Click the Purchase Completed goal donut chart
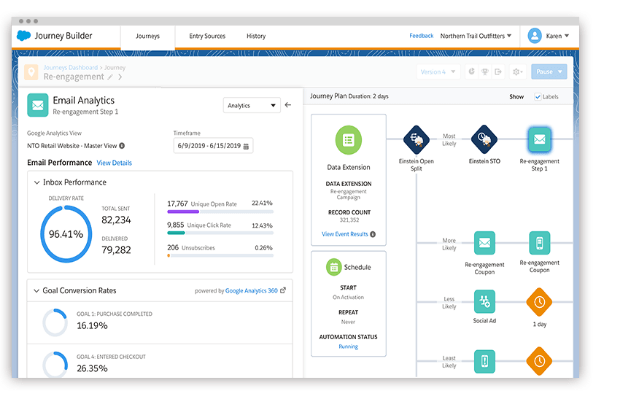Screen dimensions: 620x402 click(55, 323)
